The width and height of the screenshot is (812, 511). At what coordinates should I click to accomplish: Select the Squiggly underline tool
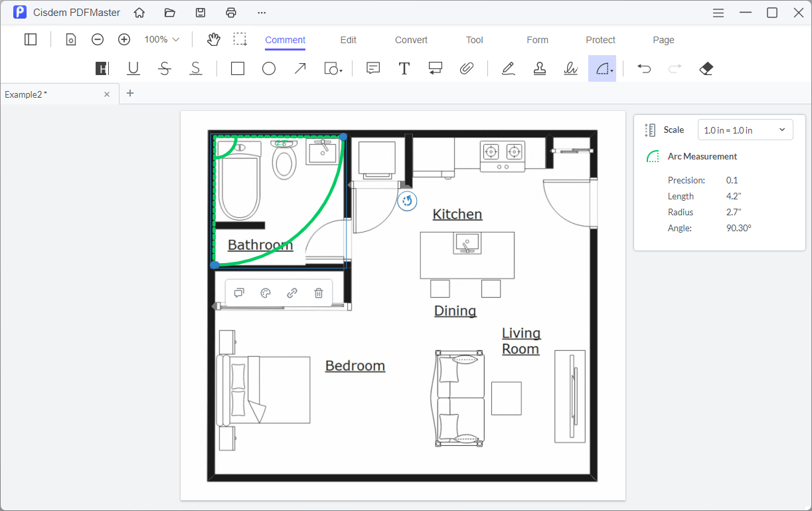196,68
